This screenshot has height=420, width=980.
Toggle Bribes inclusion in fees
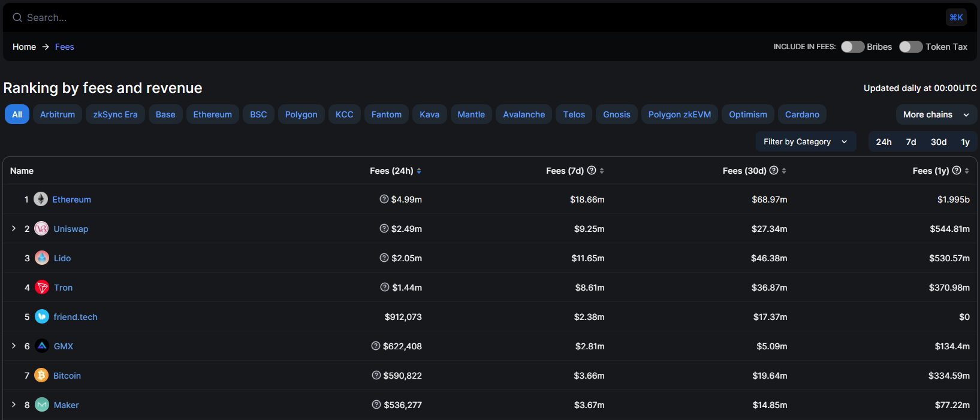852,47
